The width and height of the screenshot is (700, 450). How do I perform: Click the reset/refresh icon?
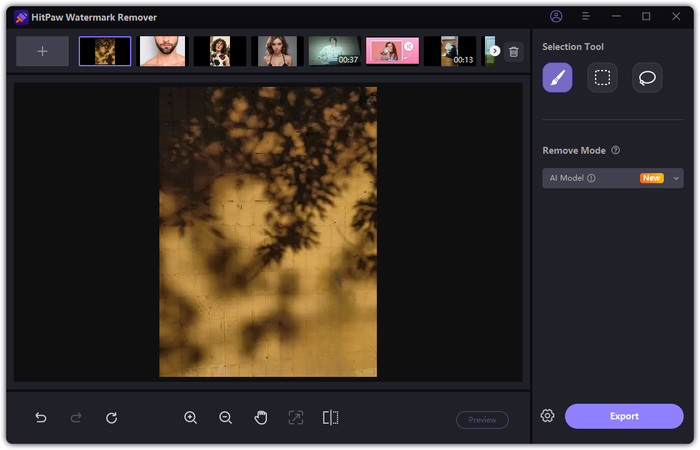click(x=111, y=418)
